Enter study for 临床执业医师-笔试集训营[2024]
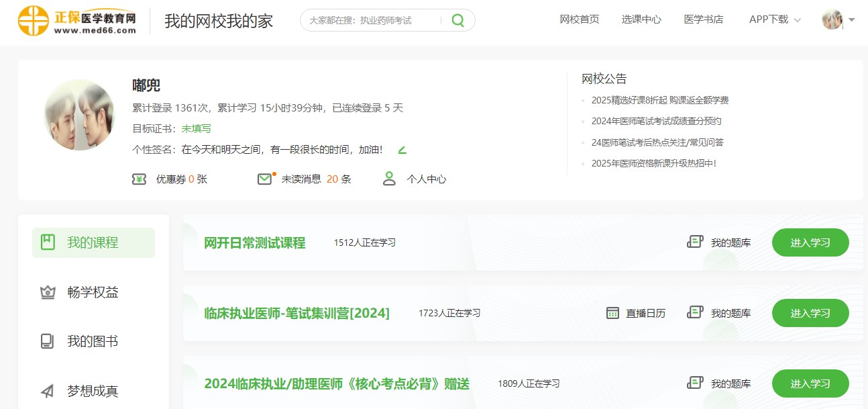 coord(810,313)
